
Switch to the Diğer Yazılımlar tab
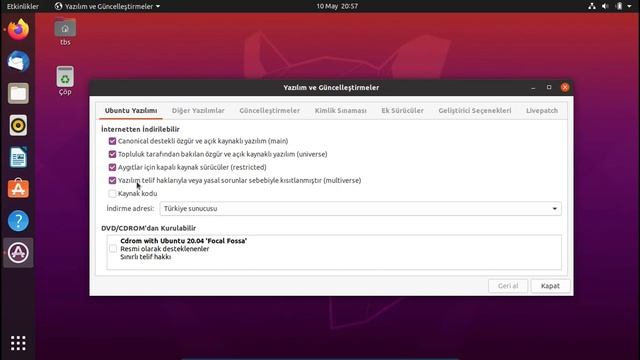[x=198, y=111]
